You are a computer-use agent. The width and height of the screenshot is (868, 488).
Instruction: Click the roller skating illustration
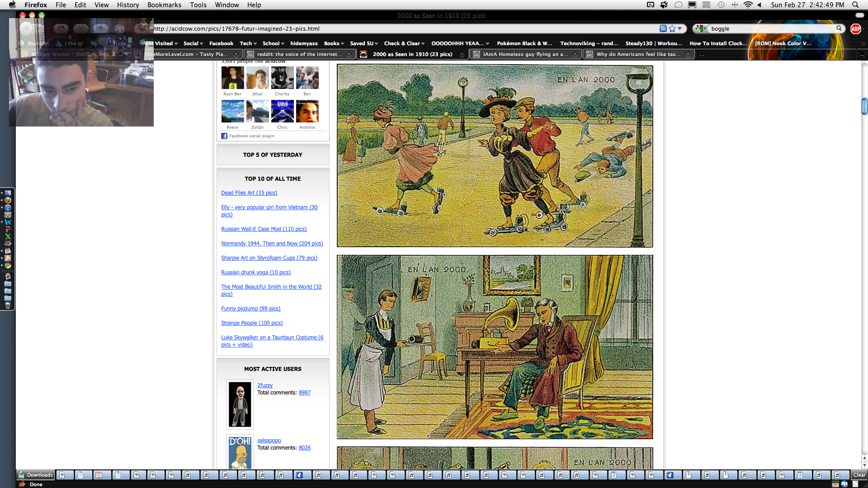pos(495,156)
